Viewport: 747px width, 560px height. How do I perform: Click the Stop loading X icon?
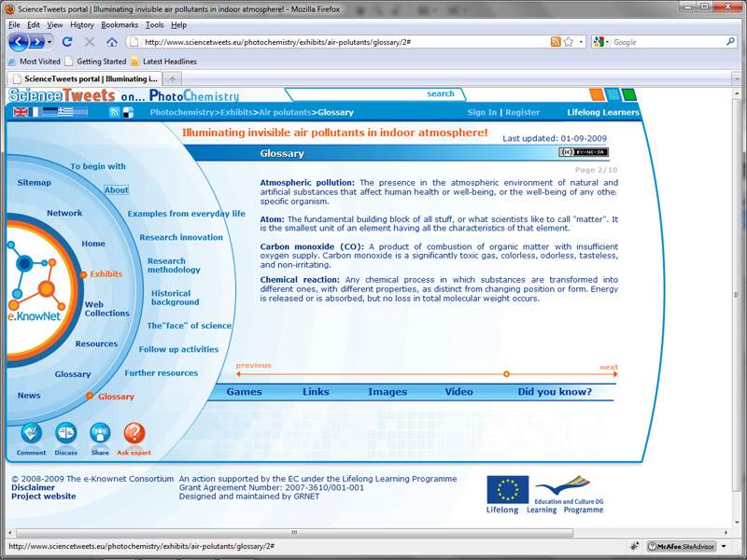click(89, 42)
